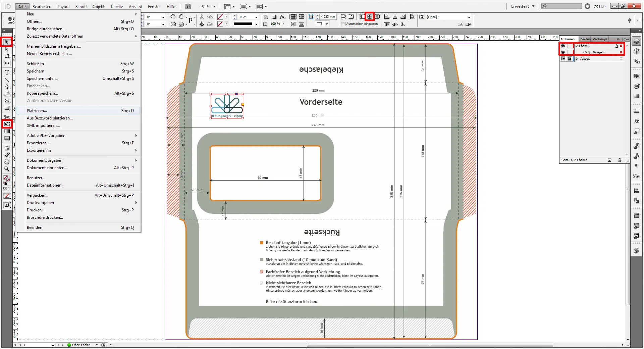Hide the Ebene 2 layer
This screenshot has height=349, width=644.
pyautogui.click(x=563, y=46)
